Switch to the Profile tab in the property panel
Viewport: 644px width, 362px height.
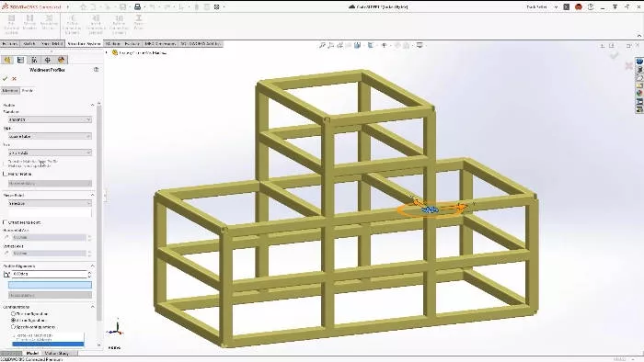[27, 91]
